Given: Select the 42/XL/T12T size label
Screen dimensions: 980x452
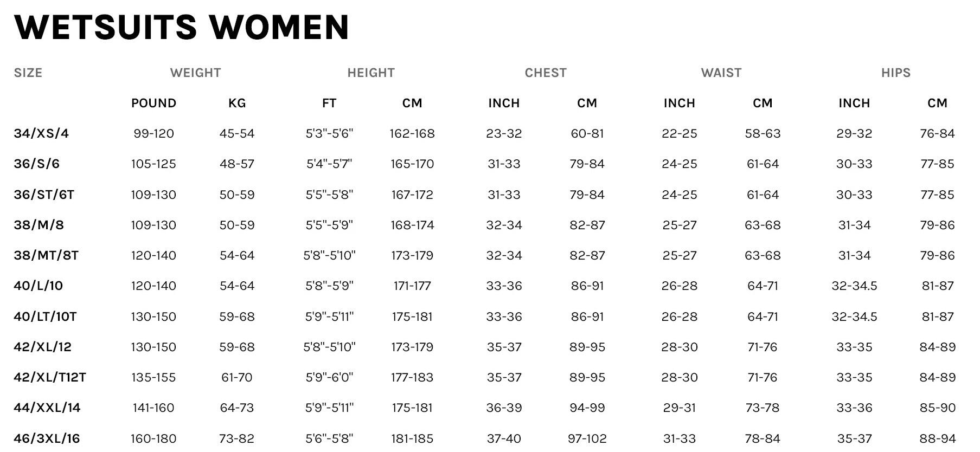Looking at the screenshot, I should pos(50,378).
